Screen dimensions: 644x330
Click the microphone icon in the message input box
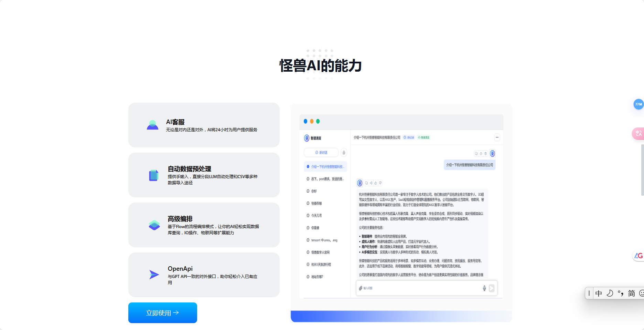(x=484, y=288)
